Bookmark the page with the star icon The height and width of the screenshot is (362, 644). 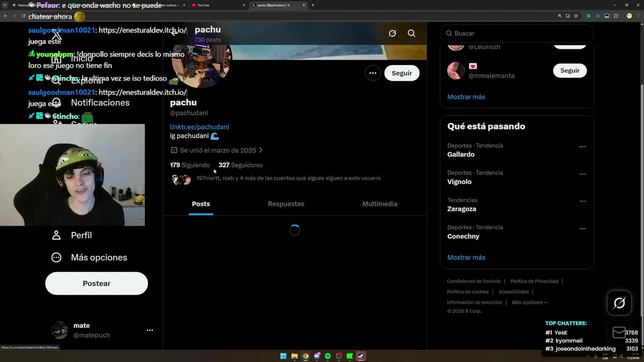click(x=576, y=16)
